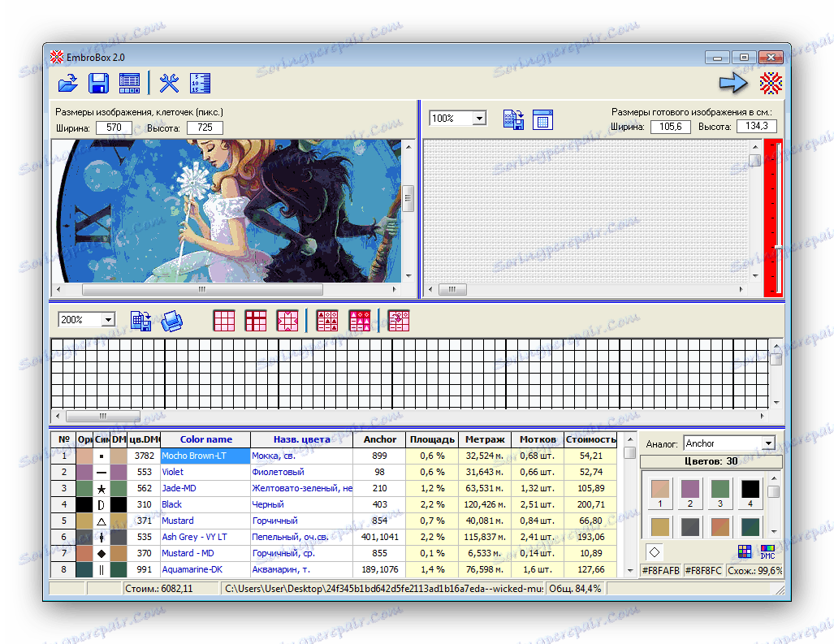Select the bold-line grid view icon

coord(256,321)
